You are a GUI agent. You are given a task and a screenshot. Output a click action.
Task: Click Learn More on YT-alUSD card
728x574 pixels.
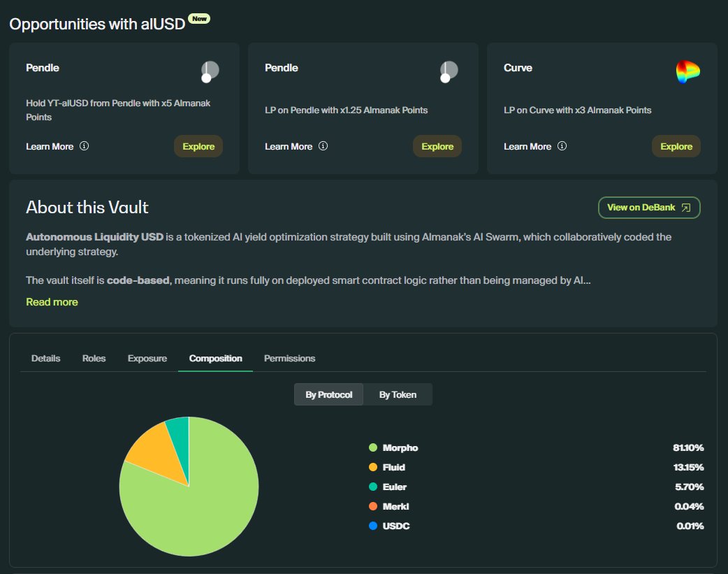(x=50, y=146)
